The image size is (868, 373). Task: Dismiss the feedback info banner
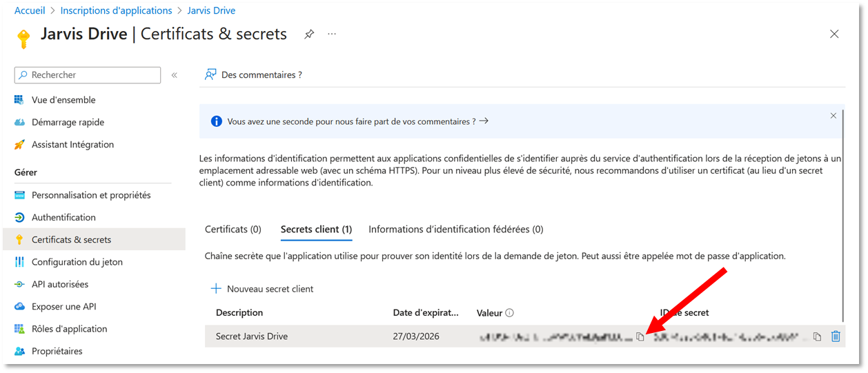[x=833, y=116]
